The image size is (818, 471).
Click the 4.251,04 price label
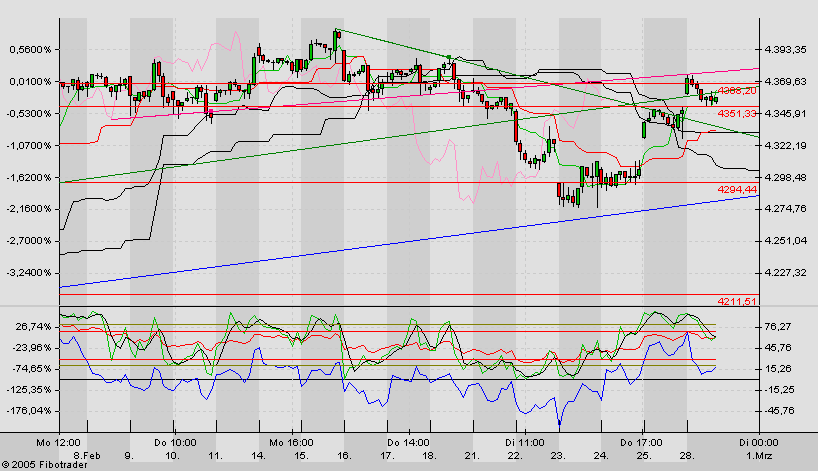coord(785,241)
